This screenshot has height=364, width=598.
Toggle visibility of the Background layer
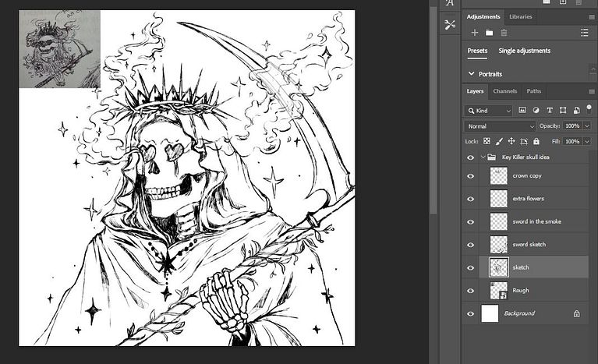(x=470, y=313)
